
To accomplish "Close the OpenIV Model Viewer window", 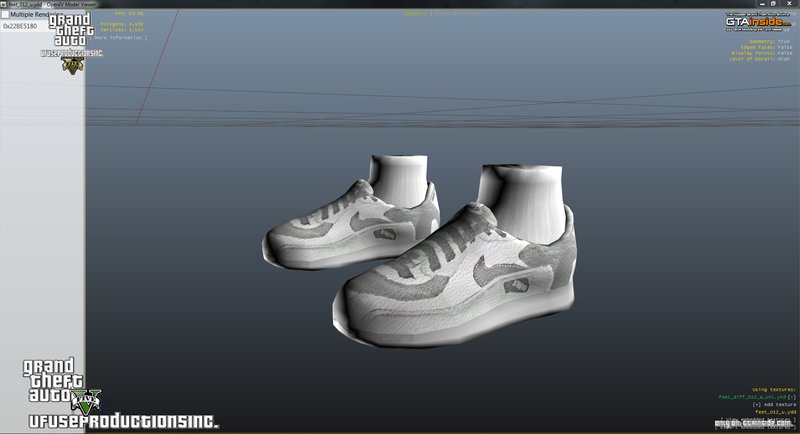I will (x=789, y=4).
